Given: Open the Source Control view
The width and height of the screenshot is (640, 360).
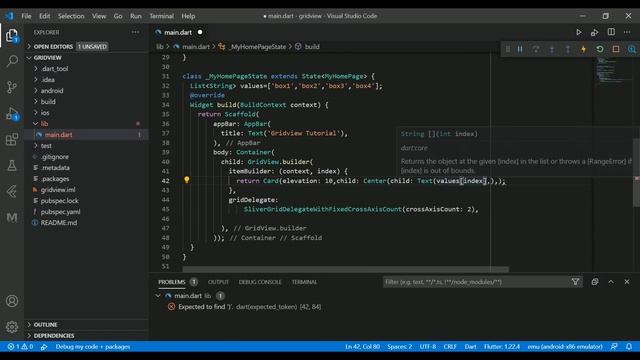Looking at the screenshot, I should (x=12, y=87).
